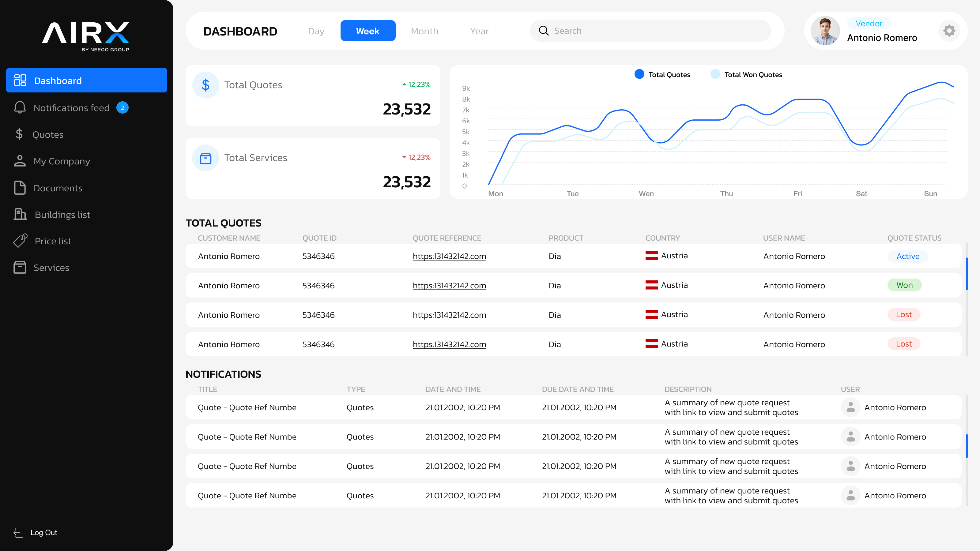Click the CUSTOMER NAME column header

tap(229, 238)
